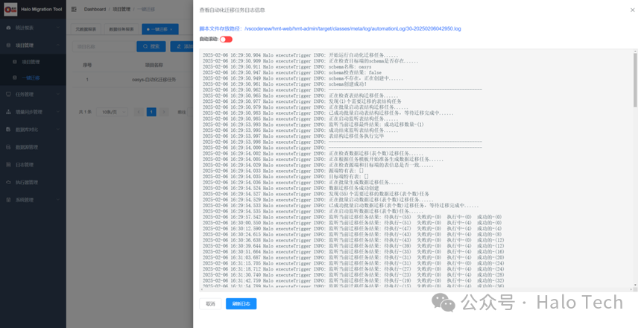Toggle the sidebar collapse hamburger icon
The width and height of the screenshot is (644, 328).
coord(74,9)
